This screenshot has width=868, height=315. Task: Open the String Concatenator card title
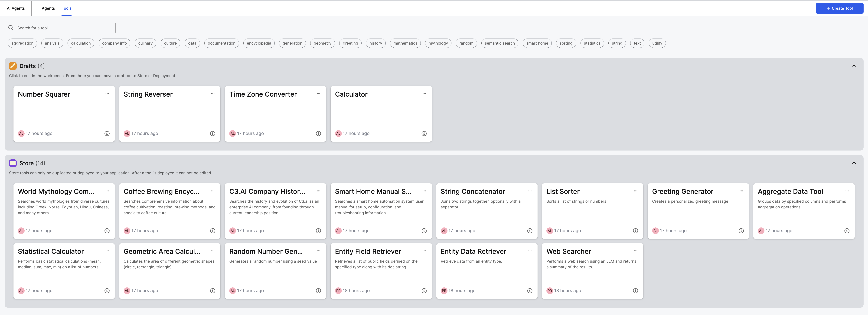click(x=473, y=191)
